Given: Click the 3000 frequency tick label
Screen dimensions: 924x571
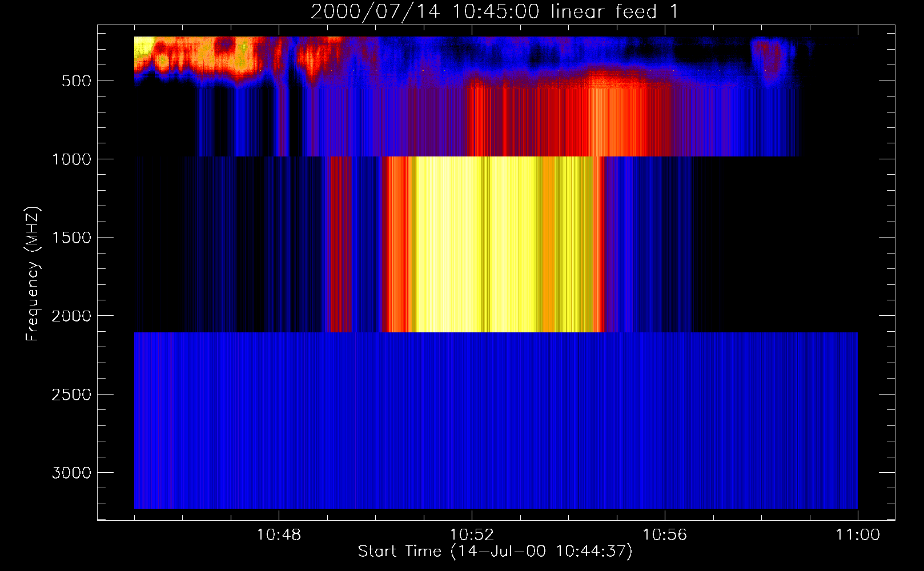Looking at the screenshot, I should (x=71, y=473).
